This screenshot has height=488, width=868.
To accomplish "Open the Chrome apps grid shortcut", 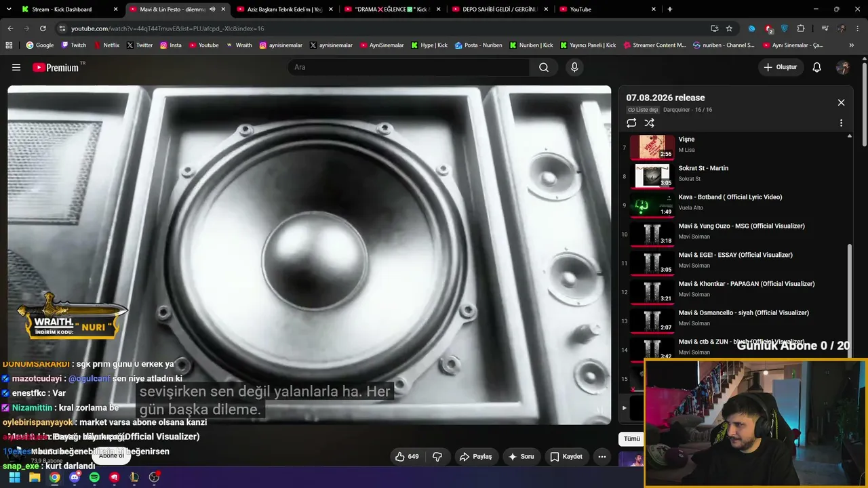I will tap(9, 45).
